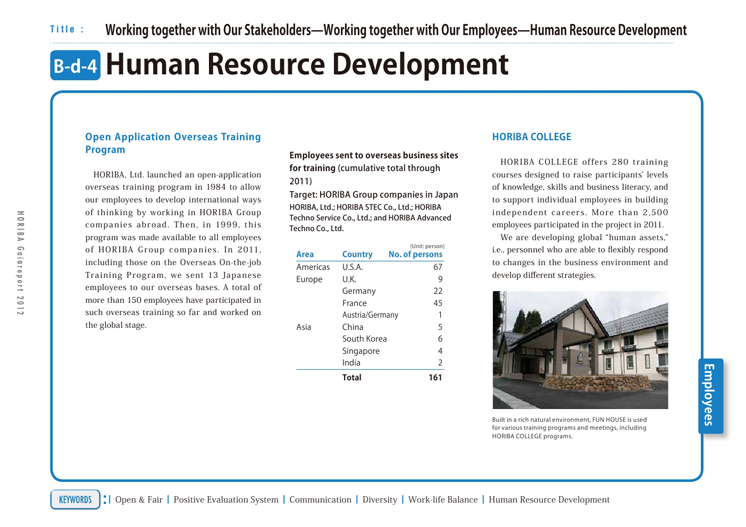Go to the Communication keyword
The image size is (746, 527).
pos(320,499)
